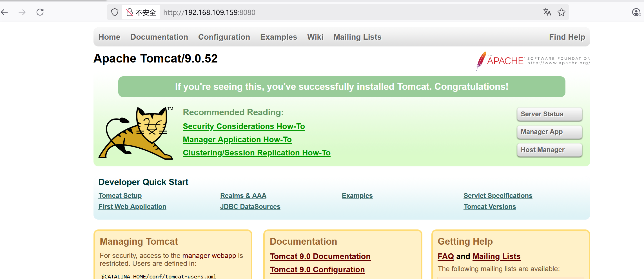Click the Recommended Reading heading
The image size is (644, 279).
click(233, 112)
